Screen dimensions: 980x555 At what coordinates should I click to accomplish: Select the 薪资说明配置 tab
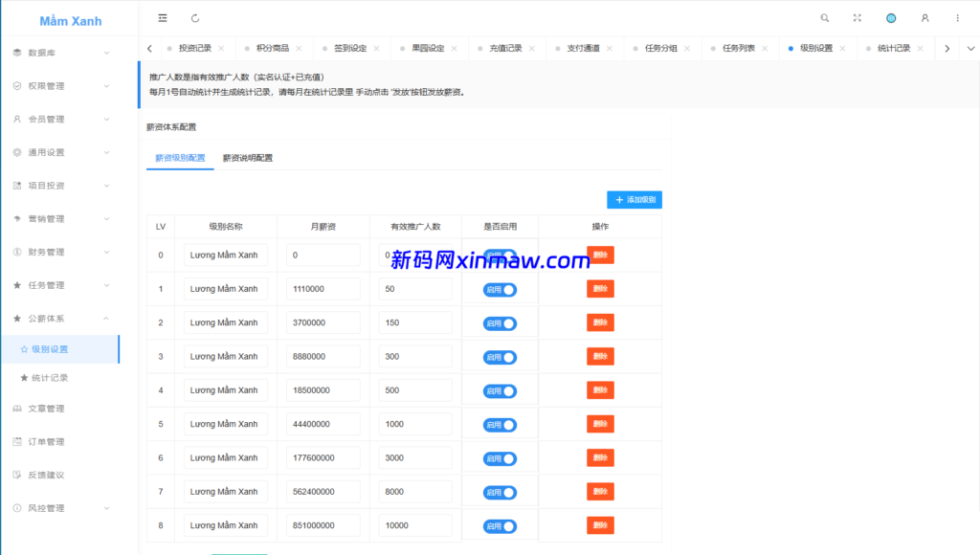tap(248, 158)
